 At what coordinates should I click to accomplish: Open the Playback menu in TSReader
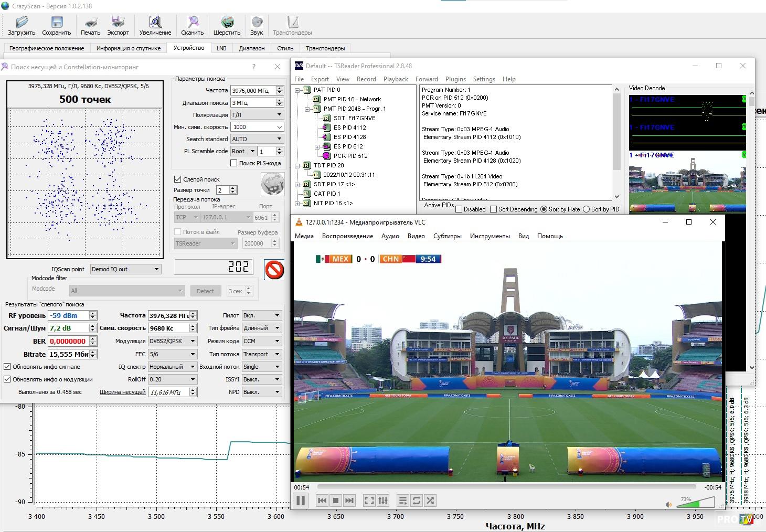tap(395, 79)
